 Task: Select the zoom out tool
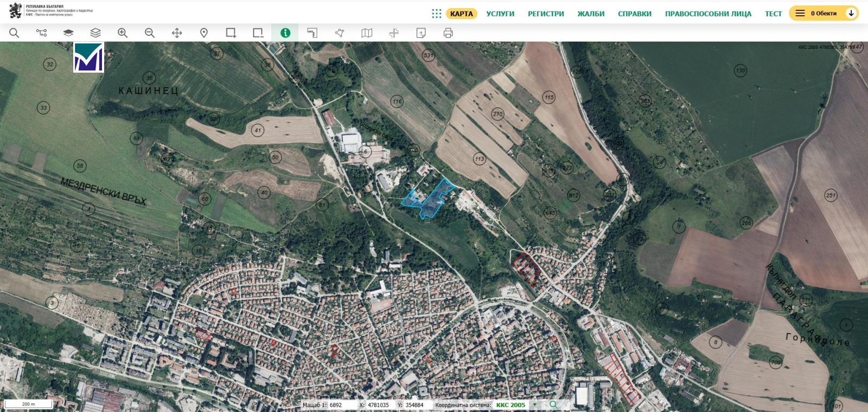tap(150, 33)
